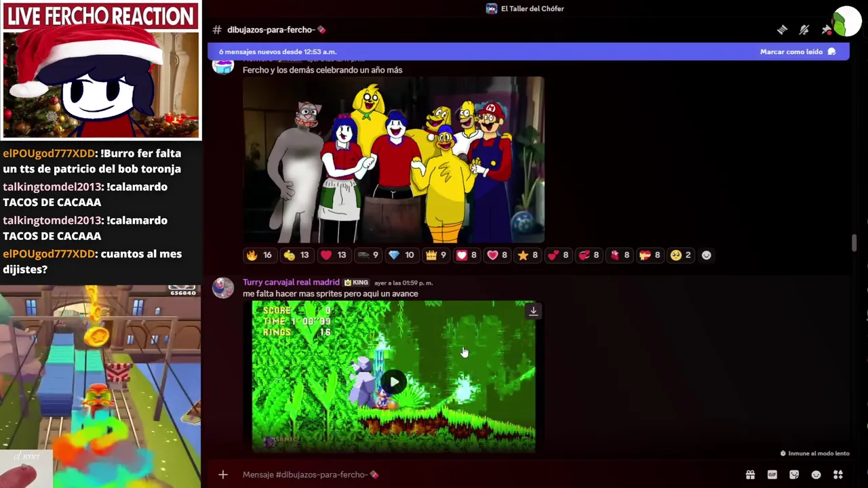Click chat message mentioning 'patricio del bob toronja'
Image resolution: width=868 pixels, height=488 pixels.
[92, 161]
